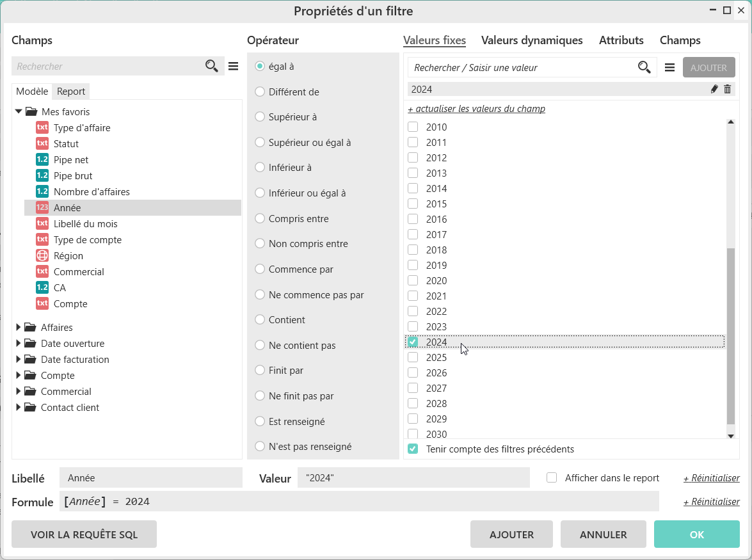The width and height of the screenshot is (752, 560).
Task: Click the search magnifier icon in Champs panel
Action: tap(211, 66)
